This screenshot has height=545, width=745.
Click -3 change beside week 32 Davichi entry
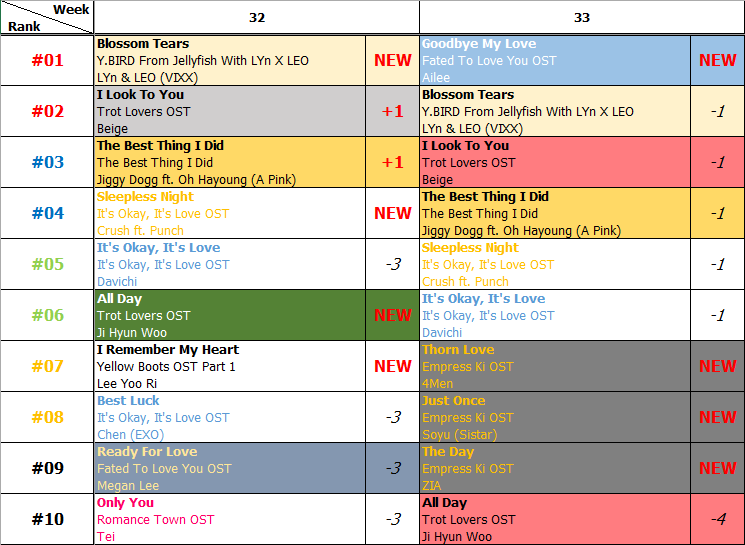(392, 264)
